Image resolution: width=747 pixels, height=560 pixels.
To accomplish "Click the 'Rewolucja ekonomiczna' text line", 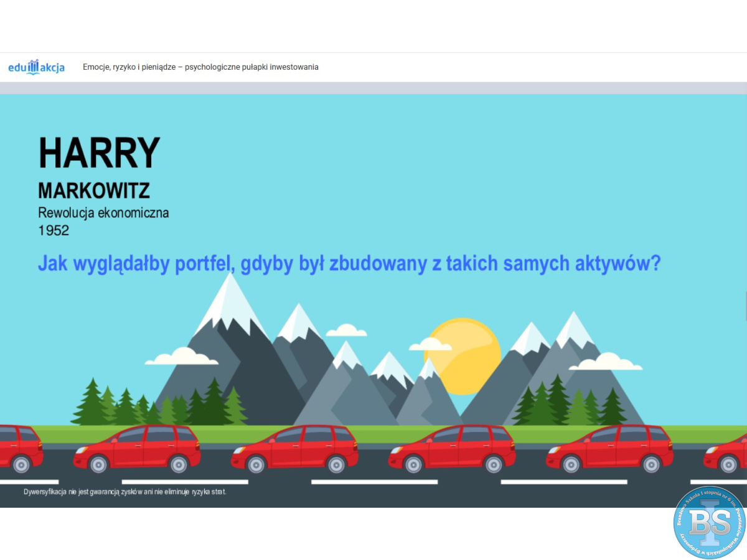I will (103, 213).
